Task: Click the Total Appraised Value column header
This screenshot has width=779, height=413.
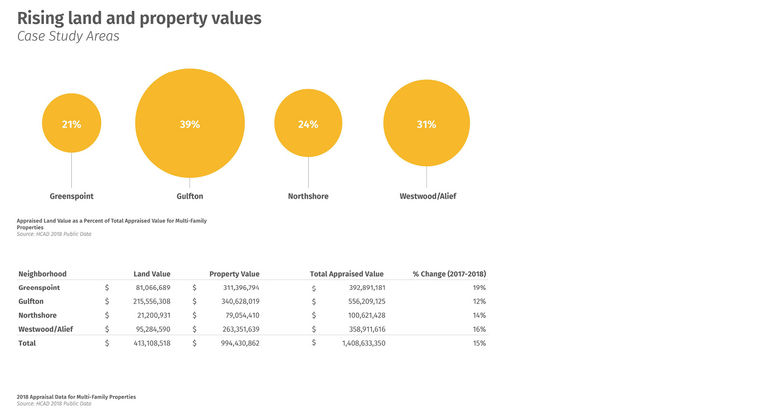Action: click(347, 273)
